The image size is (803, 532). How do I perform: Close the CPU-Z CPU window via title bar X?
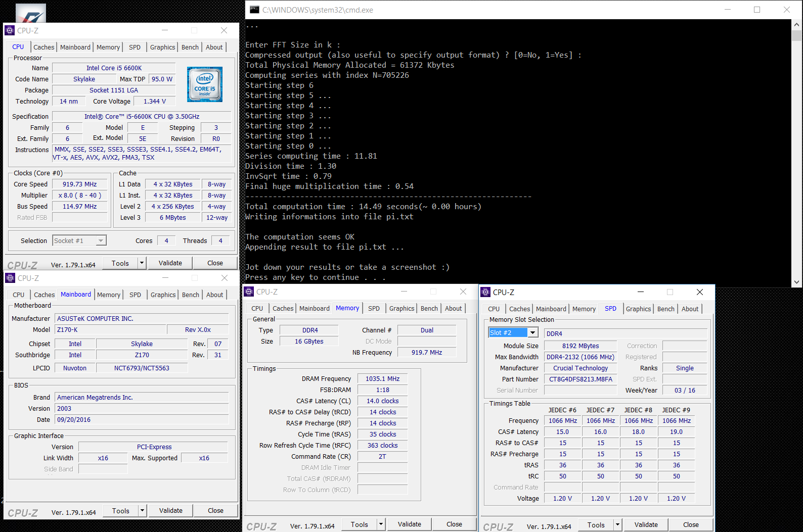224,30
